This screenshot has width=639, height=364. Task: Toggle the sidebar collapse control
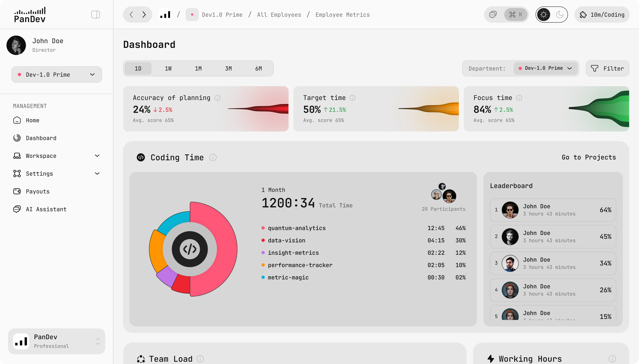tap(95, 14)
